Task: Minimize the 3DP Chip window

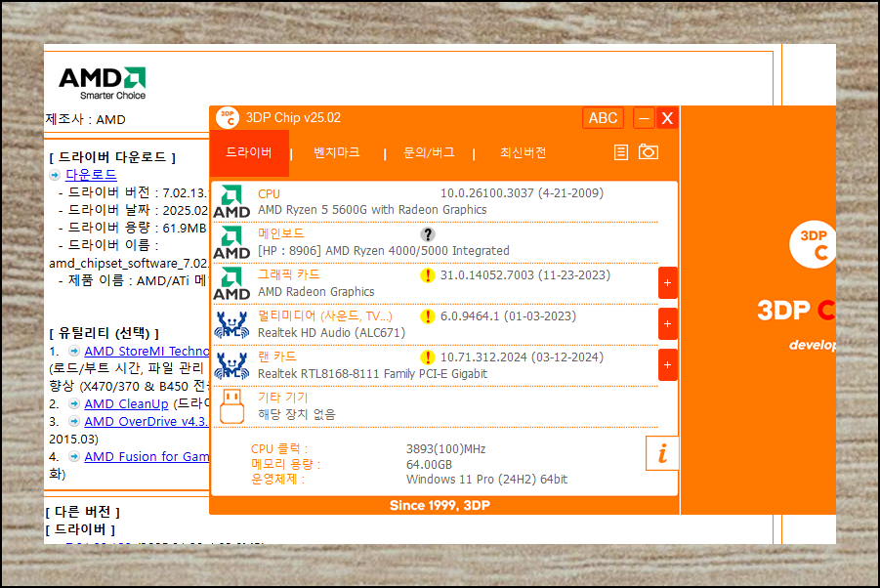Action: [x=644, y=118]
